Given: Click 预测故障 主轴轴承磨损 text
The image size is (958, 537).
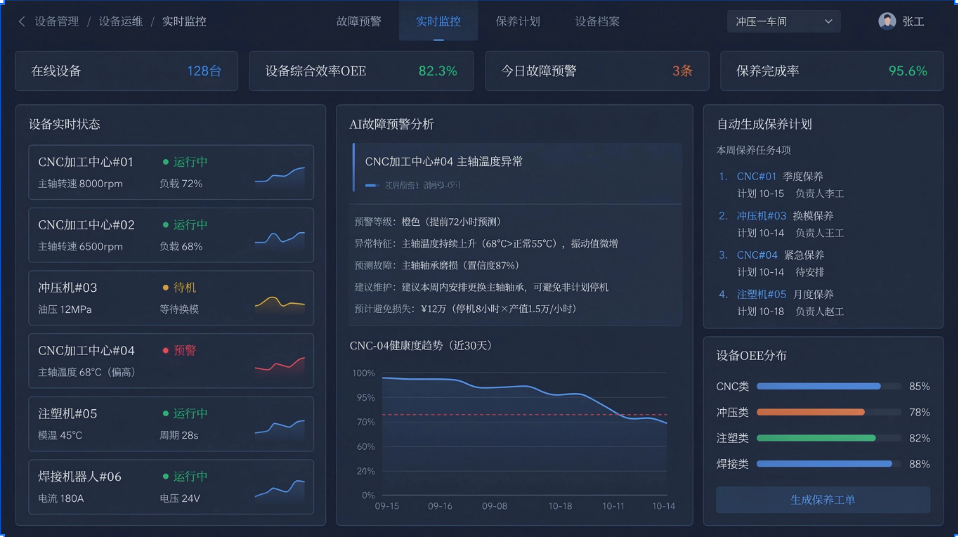Looking at the screenshot, I should (x=436, y=265).
